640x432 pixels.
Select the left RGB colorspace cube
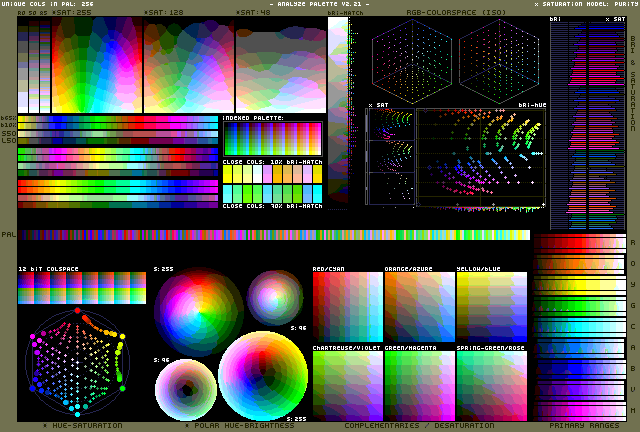coord(412,62)
